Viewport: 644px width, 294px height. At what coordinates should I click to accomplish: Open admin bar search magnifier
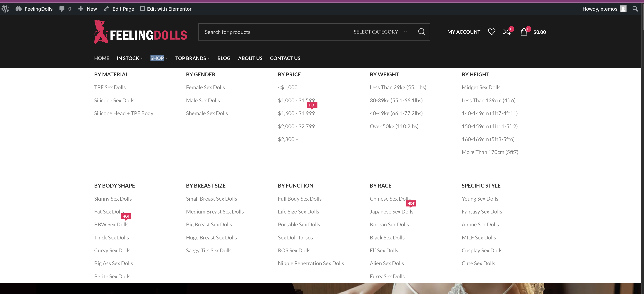pos(635,9)
